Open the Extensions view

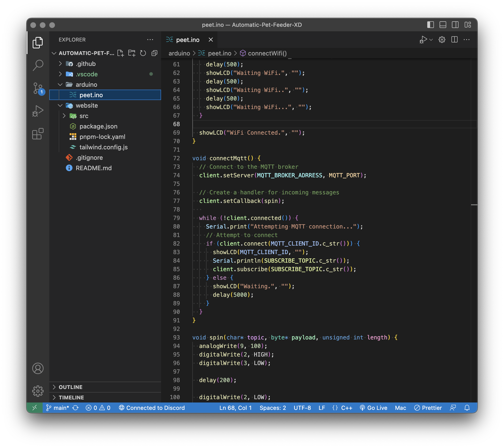(38, 134)
